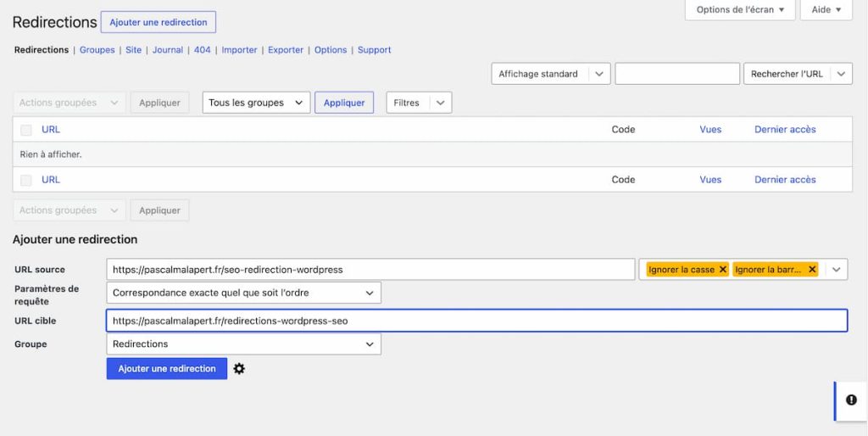This screenshot has height=436, width=868.
Task: Focus the URL search input field
Action: tap(677, 74)
